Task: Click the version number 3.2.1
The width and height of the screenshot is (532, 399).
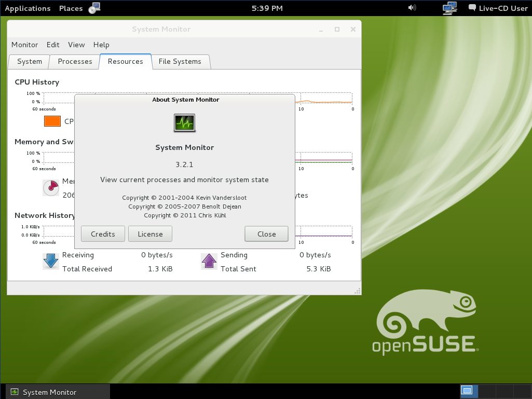Action: 184,164
